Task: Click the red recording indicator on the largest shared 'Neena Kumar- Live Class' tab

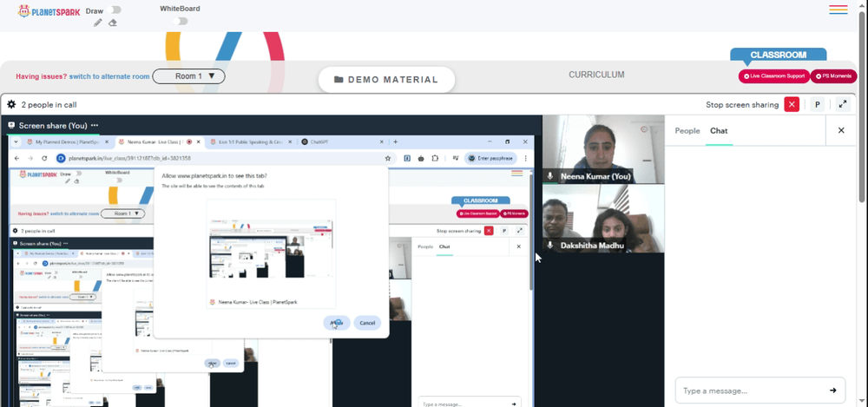Action: tap(189, 142)
